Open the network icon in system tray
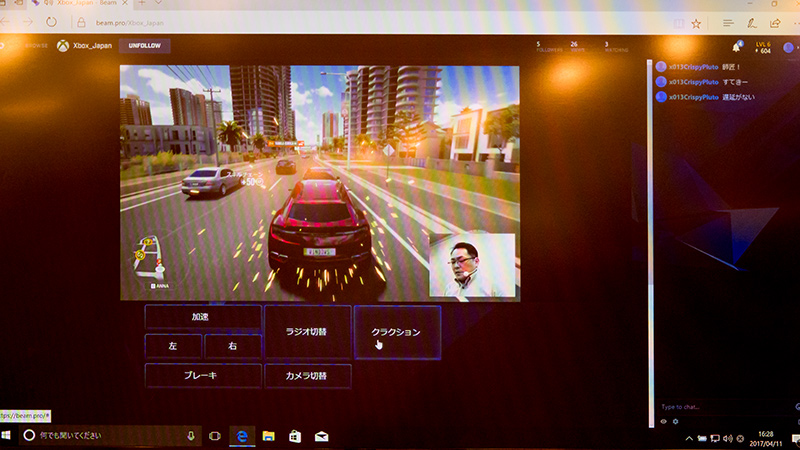The width and height of the screenshot is (800, 450). (715, 439)
